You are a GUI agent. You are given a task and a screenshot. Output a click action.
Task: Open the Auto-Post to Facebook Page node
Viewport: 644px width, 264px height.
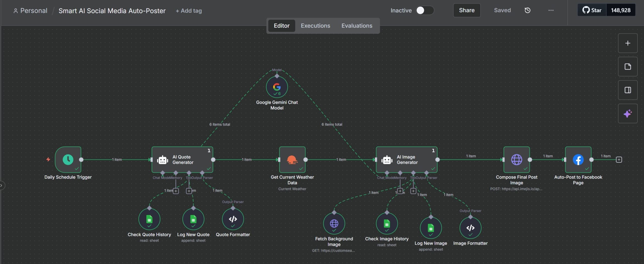[578, 159]
